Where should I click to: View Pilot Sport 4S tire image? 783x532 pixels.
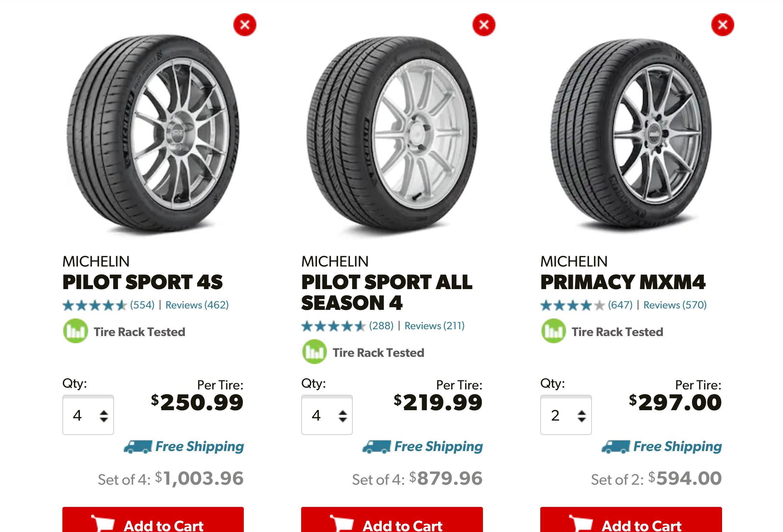(153, 135)
